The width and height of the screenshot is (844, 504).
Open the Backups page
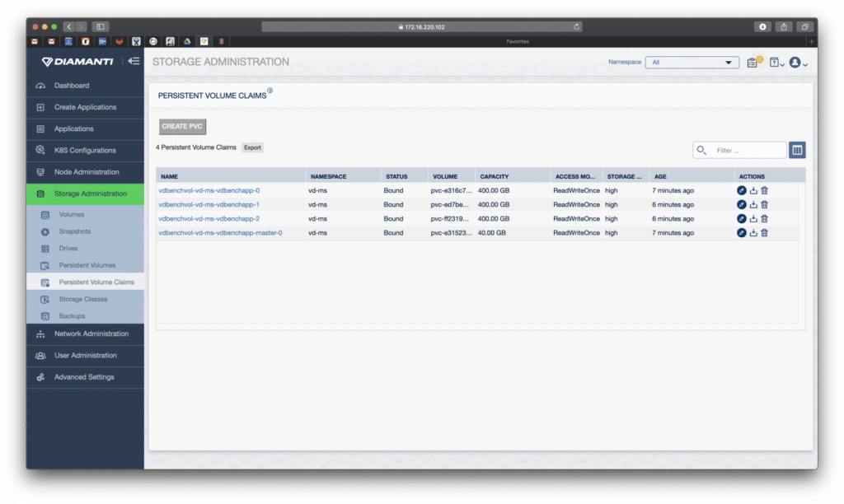tap(85, 315)
